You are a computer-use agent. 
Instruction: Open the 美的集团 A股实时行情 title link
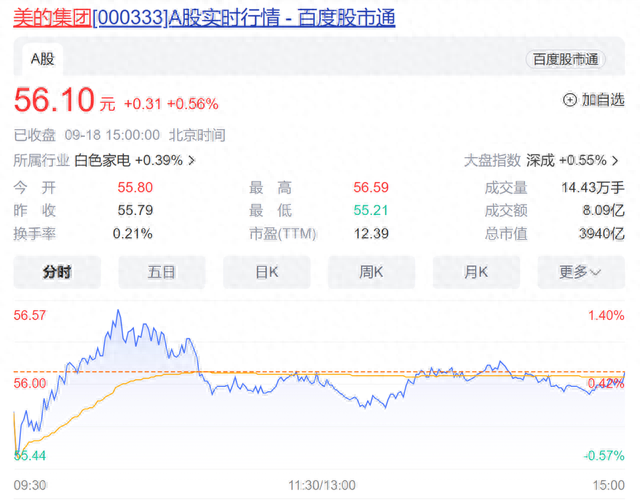click(204, 18)
